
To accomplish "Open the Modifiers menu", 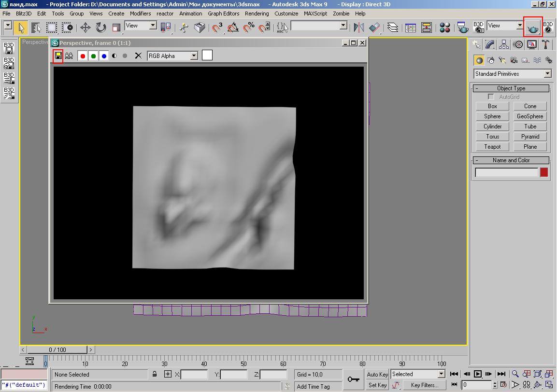I will [x=140, y=14].
